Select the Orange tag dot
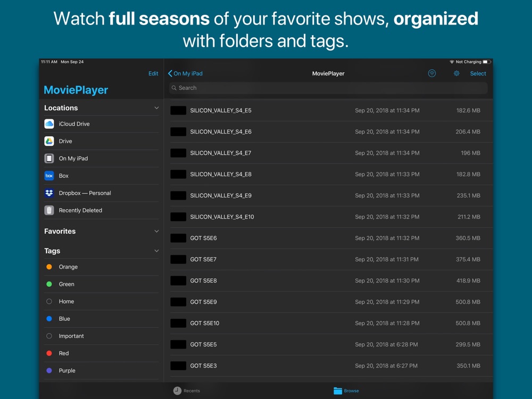 pos(49,267)
